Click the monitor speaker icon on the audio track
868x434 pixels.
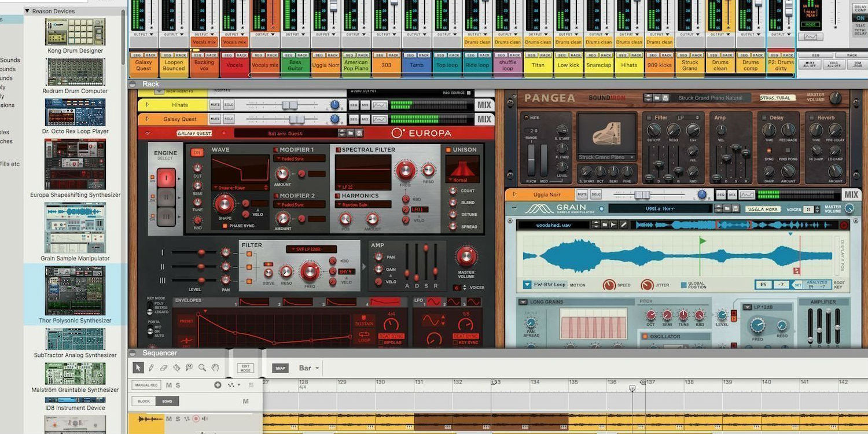click(x=205, y=419)
